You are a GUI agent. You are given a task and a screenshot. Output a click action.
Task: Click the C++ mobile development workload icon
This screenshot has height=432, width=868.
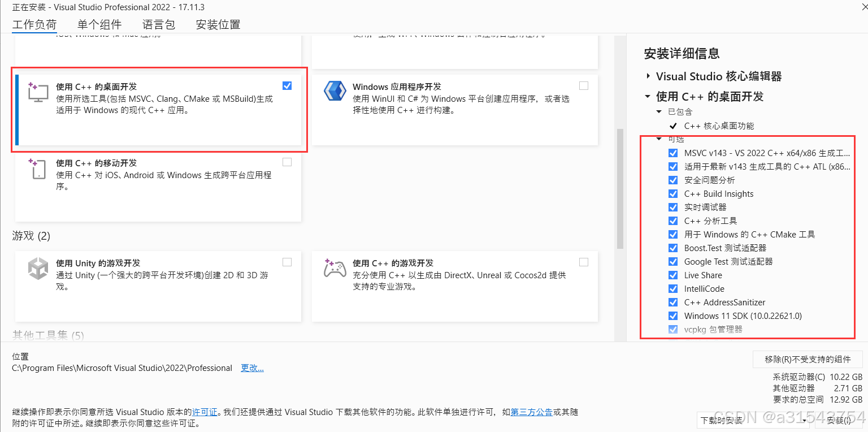37,169
